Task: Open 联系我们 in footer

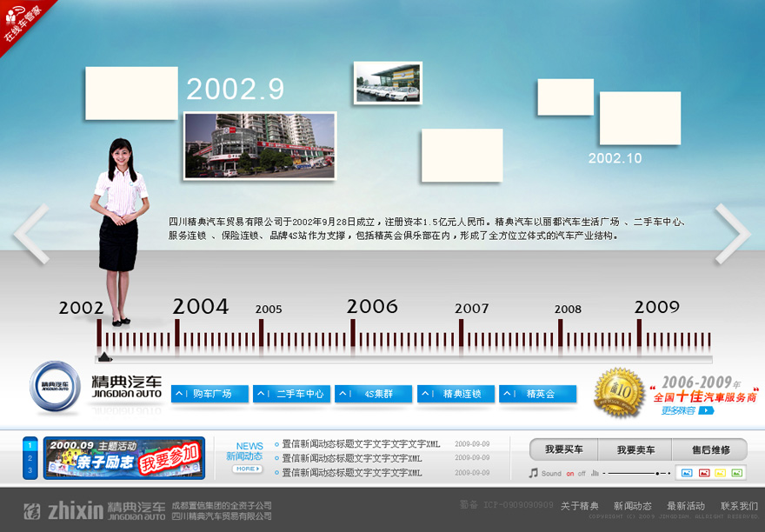Action: [739, 506]
